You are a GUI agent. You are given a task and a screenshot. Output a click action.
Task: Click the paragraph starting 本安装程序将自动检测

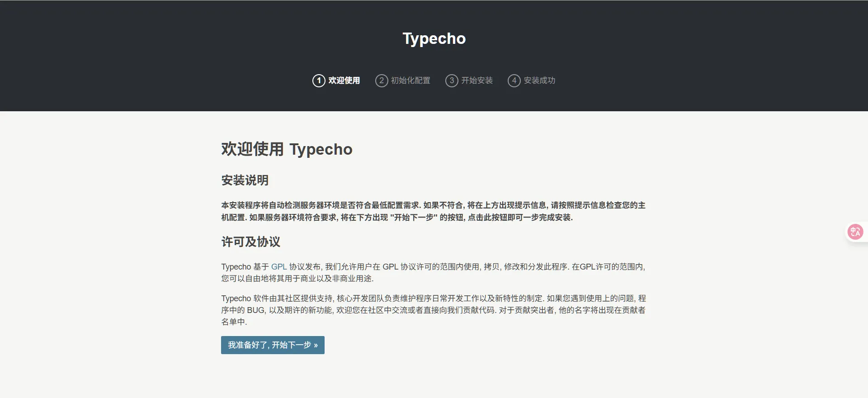click(434, 211)
